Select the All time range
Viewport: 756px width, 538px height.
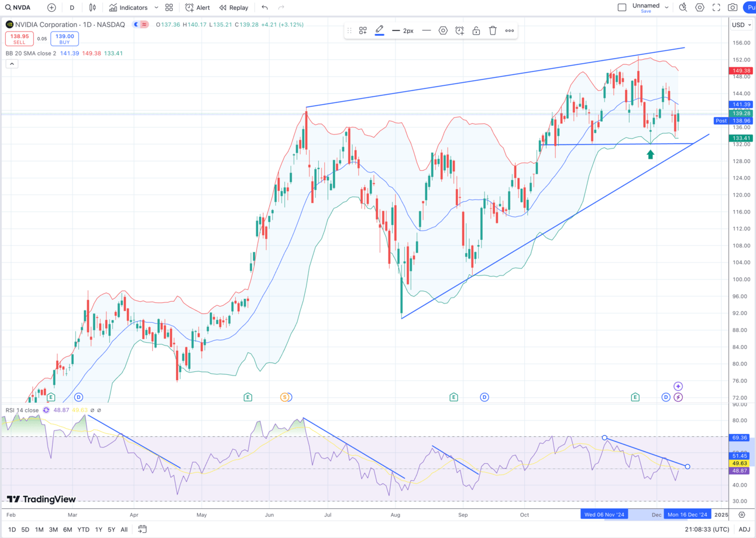[124, 530]
